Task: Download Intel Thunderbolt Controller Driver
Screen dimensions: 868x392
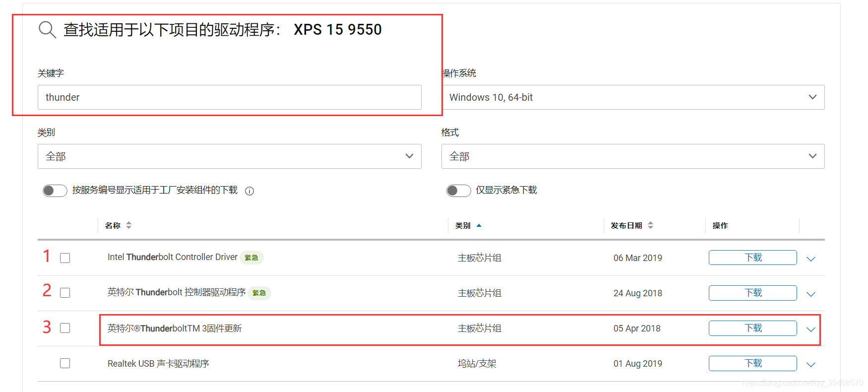Action: 753,258
